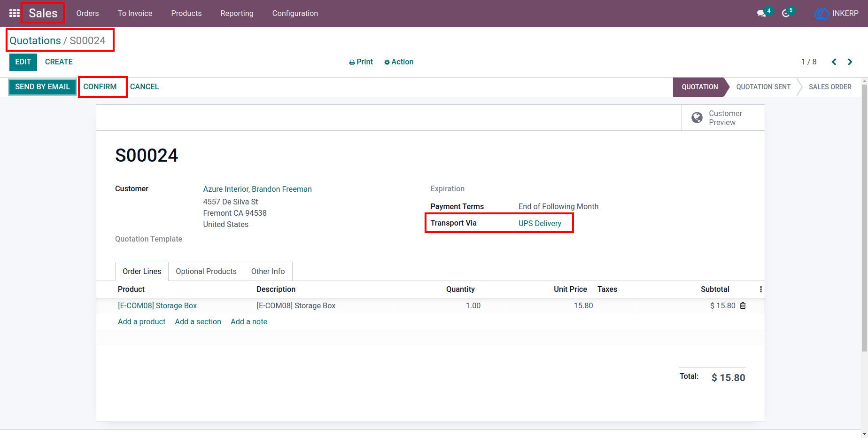Click Add a section

coord(198,321)
